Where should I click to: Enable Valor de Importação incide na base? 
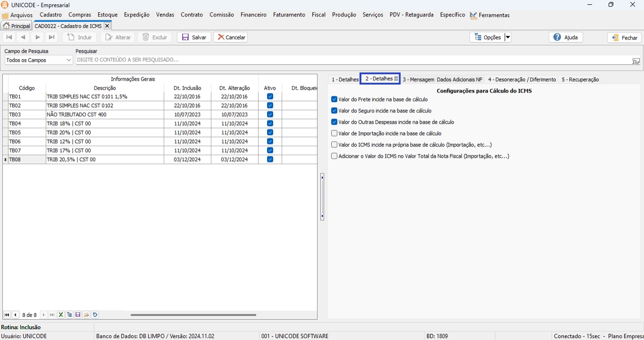pos(335,134)
